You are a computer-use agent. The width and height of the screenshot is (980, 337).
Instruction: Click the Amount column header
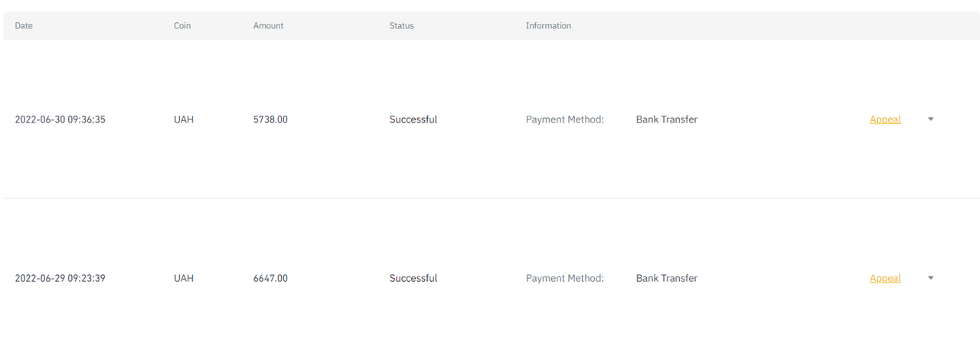[x=269, y=25]
